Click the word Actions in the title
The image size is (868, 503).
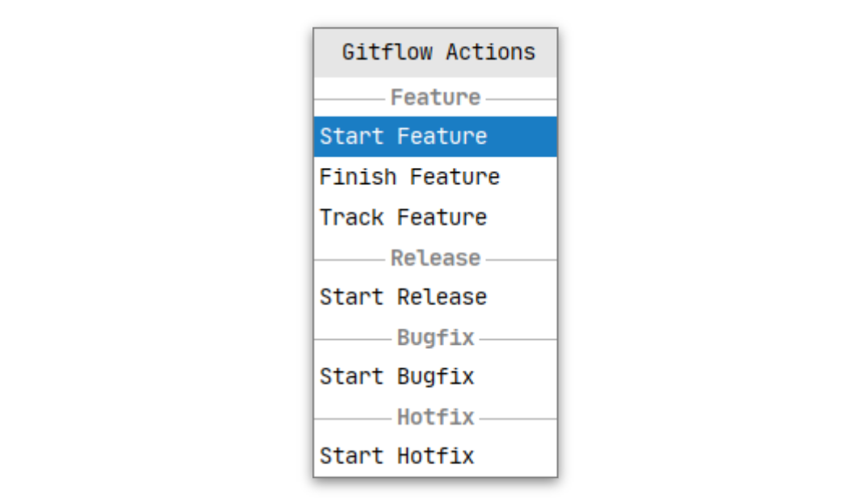(490, 52)
